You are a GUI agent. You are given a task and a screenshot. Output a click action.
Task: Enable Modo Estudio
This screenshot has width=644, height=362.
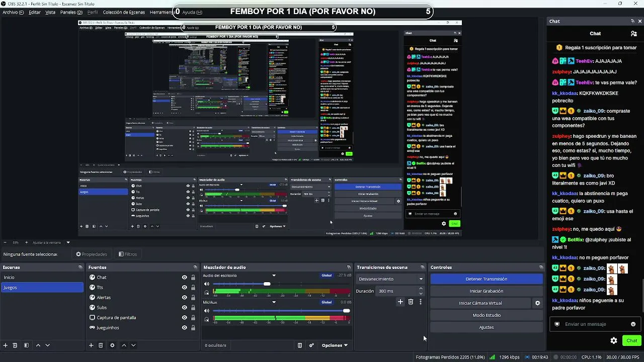click(487, 315)
